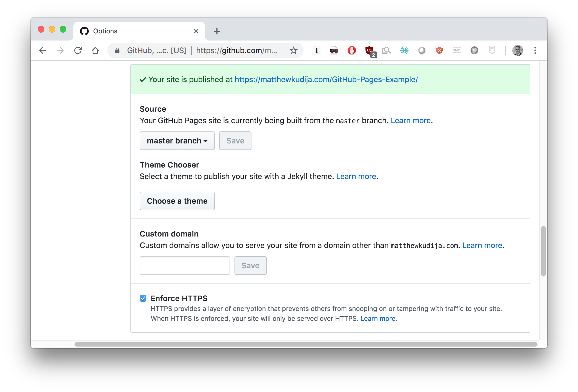Open the orange shield blocker extension
Viewport: 578px width, 392px height.
tap(439, 50)
